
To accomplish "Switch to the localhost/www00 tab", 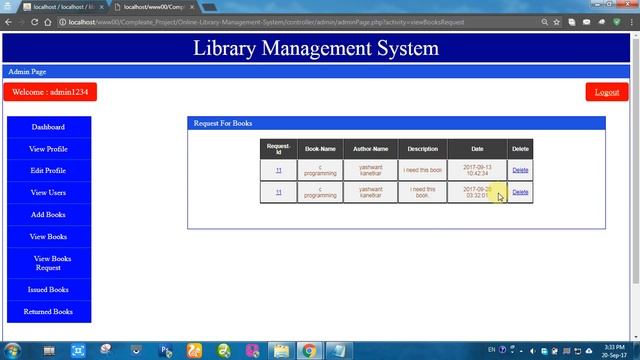I will 153,7.
